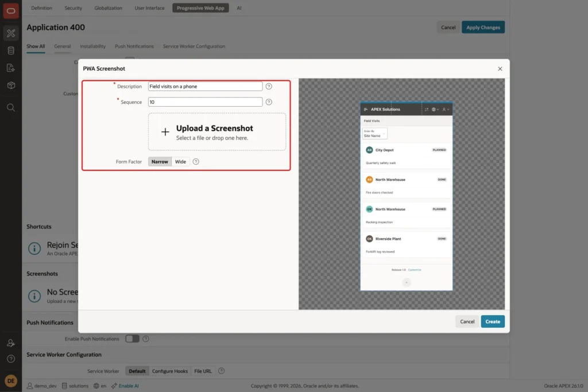Switch to the Push Notifications sub-tab
The height and width of the screenshot is (392, 588).
pyautogui.click(x=134, y=46)
